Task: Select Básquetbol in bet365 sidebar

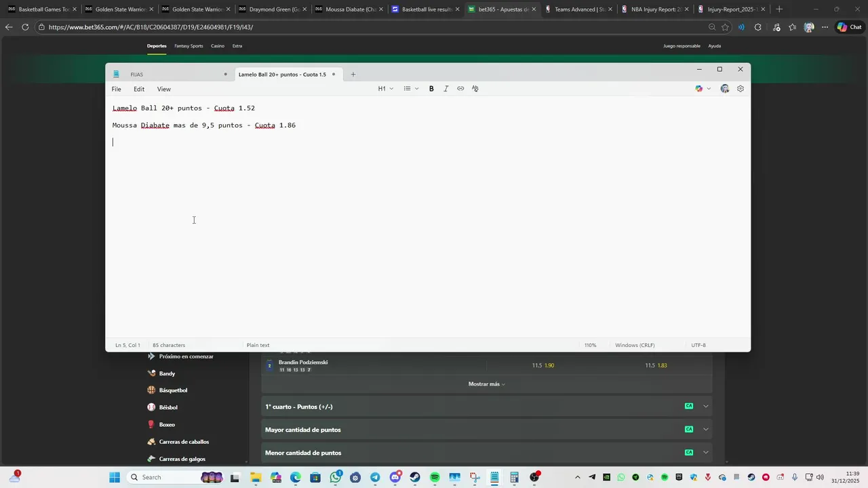Action: click(173, 390)
